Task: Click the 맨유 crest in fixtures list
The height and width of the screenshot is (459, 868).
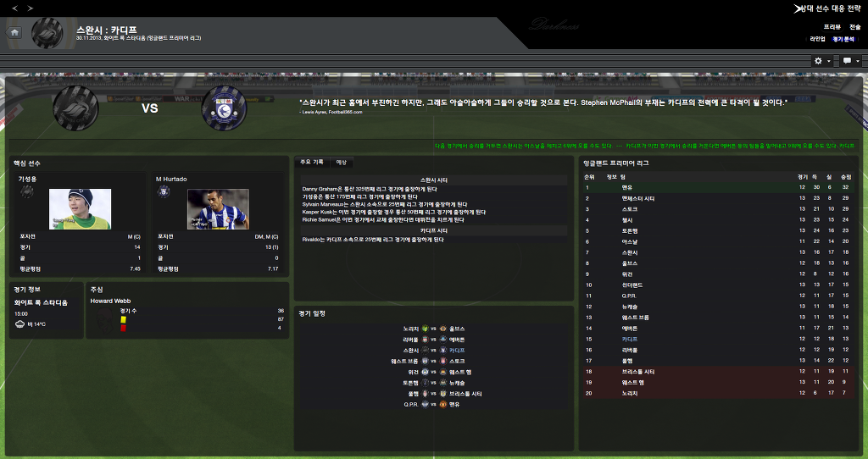Action: point(442,404)
